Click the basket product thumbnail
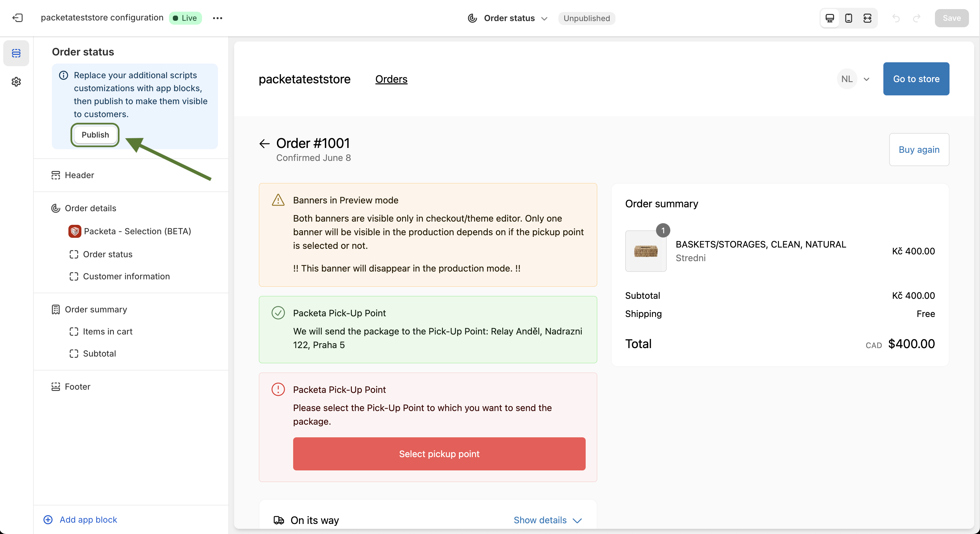The image size is (980, 534). [x=646, y=251]
